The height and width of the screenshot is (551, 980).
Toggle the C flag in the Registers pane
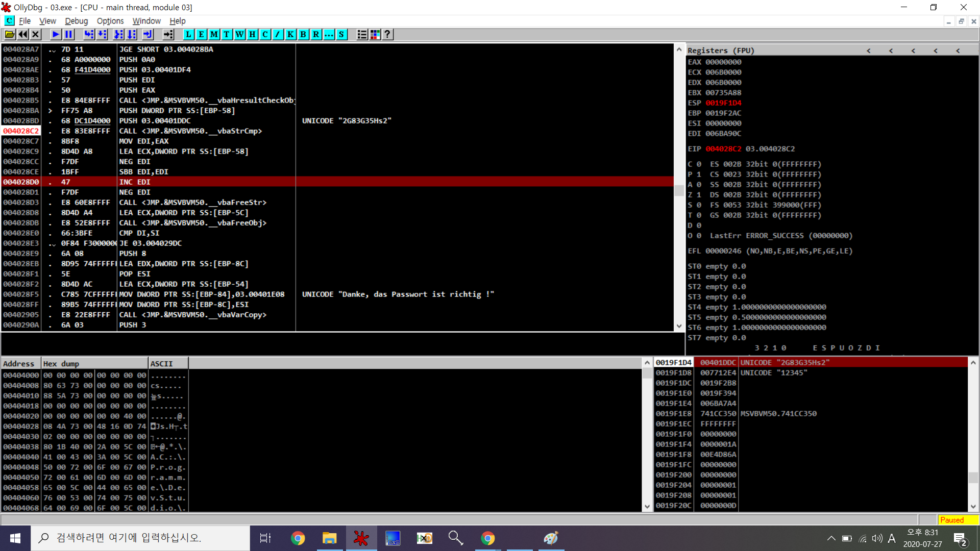point(699,164)
